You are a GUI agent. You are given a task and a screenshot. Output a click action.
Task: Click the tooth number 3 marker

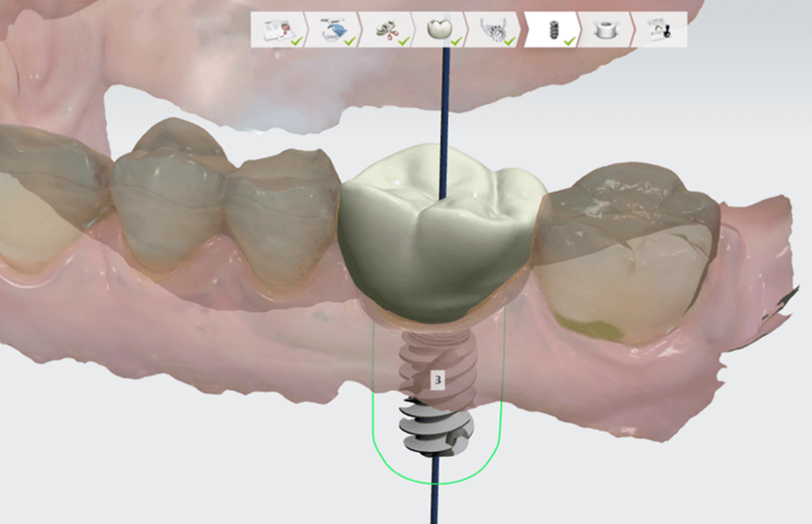pyautogui.click(x=437, y=379)
